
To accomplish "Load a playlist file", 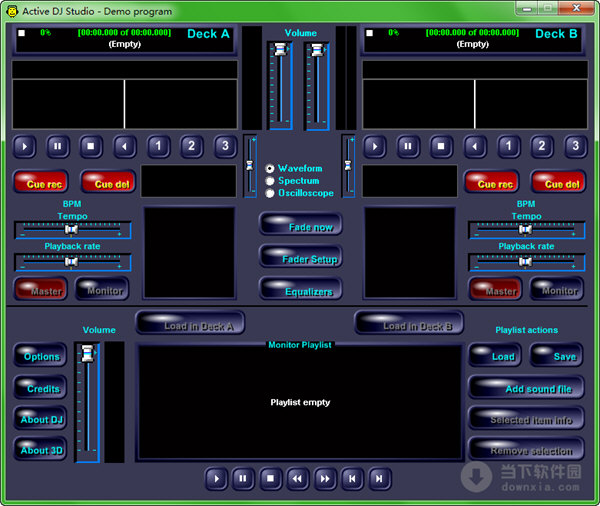I will click(x=495, y=355).
